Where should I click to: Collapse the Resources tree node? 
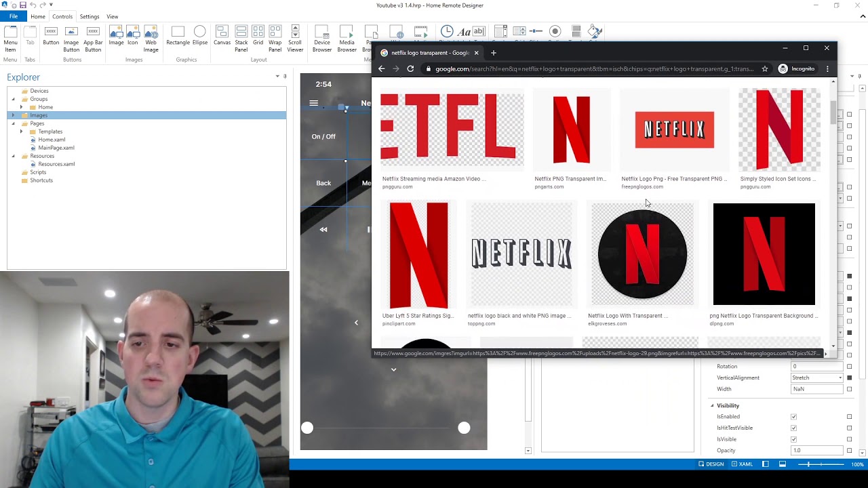[14, 156]
